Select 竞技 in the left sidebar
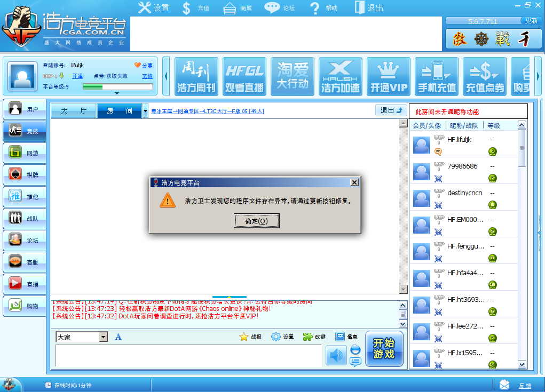Image resolution: width=545 pixels, height=392 pixels. click(x=25, y=131)
